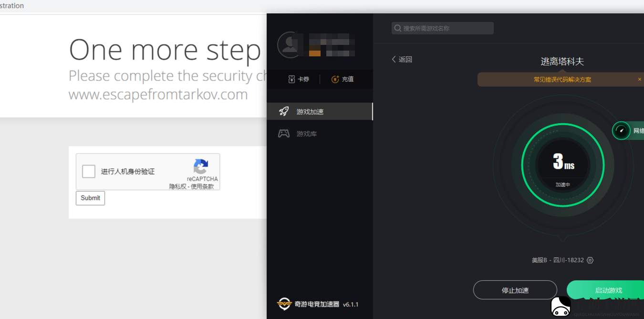Click the green 启动游戏 button
Viewport: 644px width, 319px height.
[606, 290]
